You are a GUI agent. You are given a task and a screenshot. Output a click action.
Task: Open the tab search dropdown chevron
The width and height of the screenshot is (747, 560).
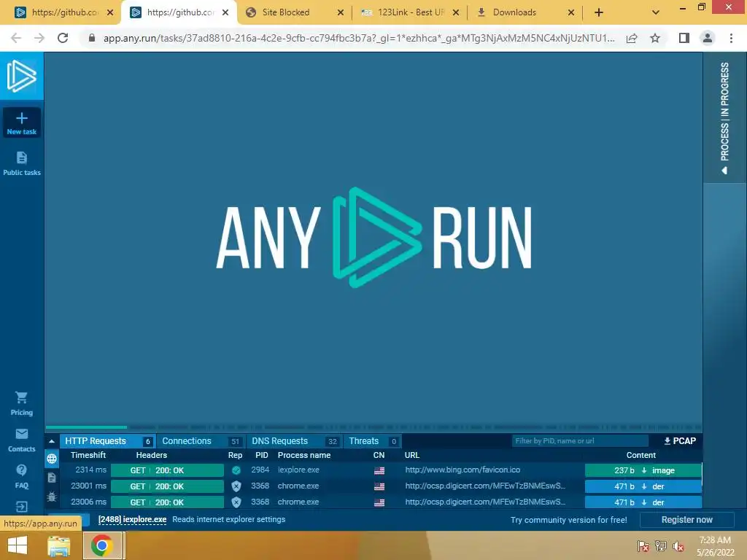coord(656,12)
